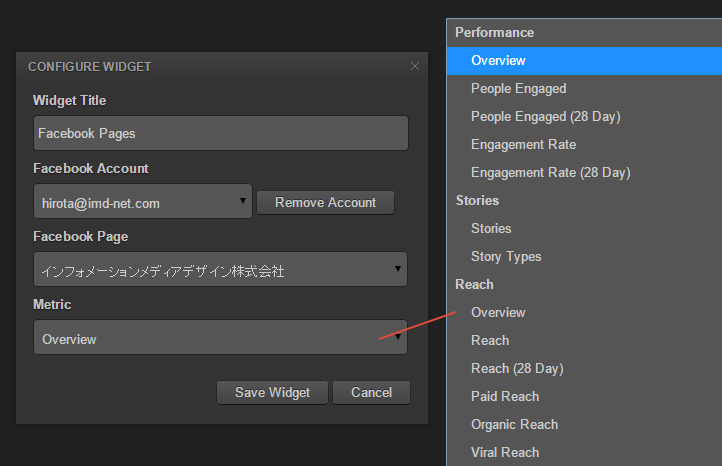722x466 pixels.
Task: Choose People Engaged (28 Day) option
Action: point(584,116)
